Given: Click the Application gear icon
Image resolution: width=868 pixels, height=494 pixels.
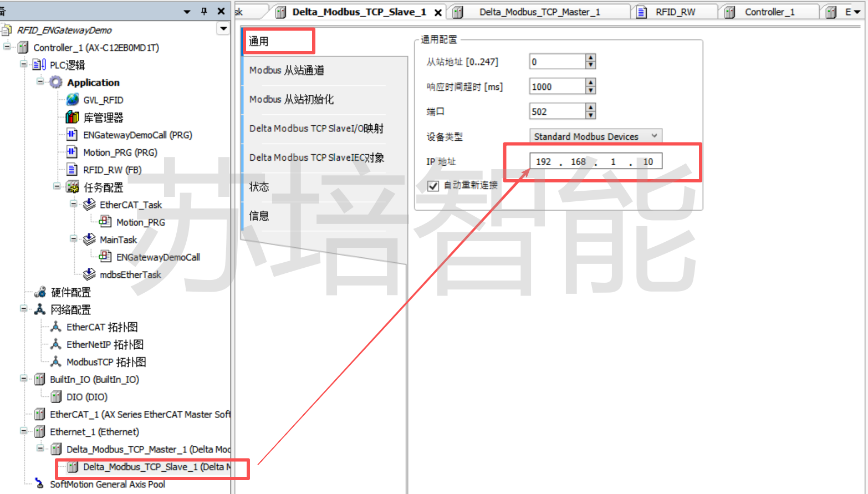Looking at the screenshot, I should tap(55, 83).
